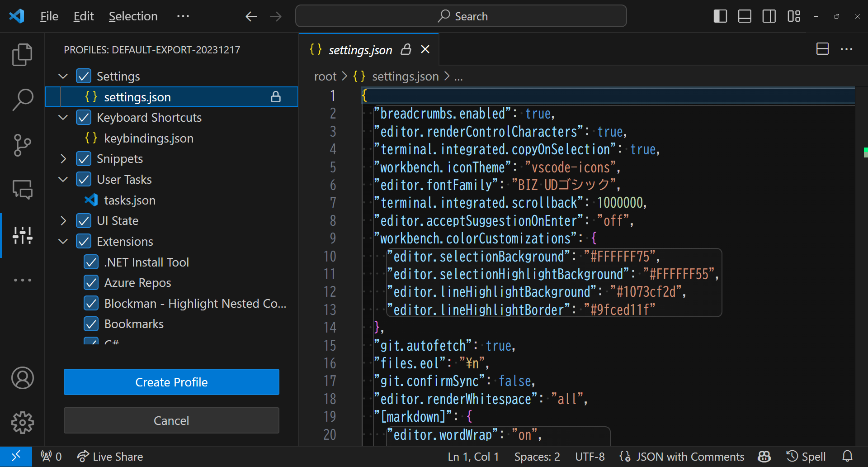
Task: Uncheck the Settings profile item
Action: pyautogui.click(x=84, y=76)
